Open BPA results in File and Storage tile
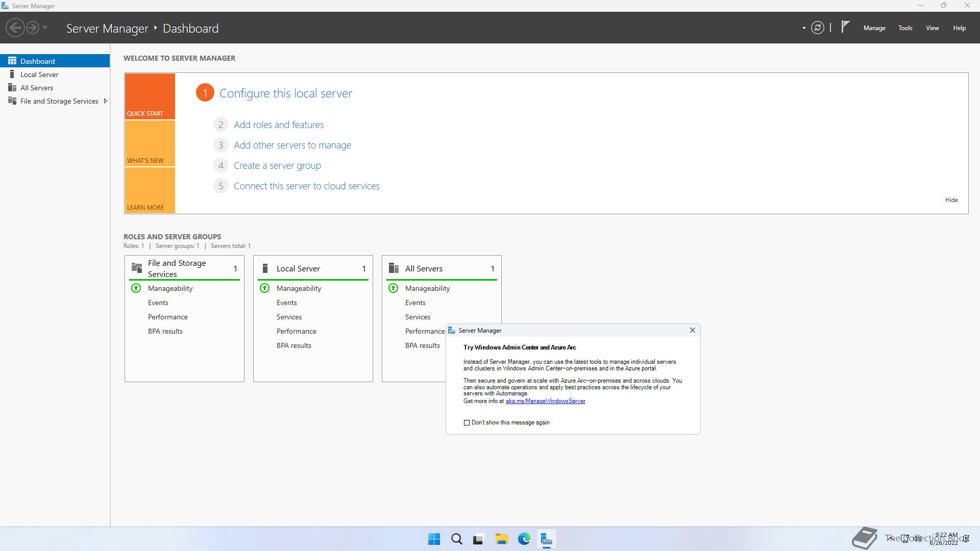Screen dimensions: 980x551 click(165, 331)
